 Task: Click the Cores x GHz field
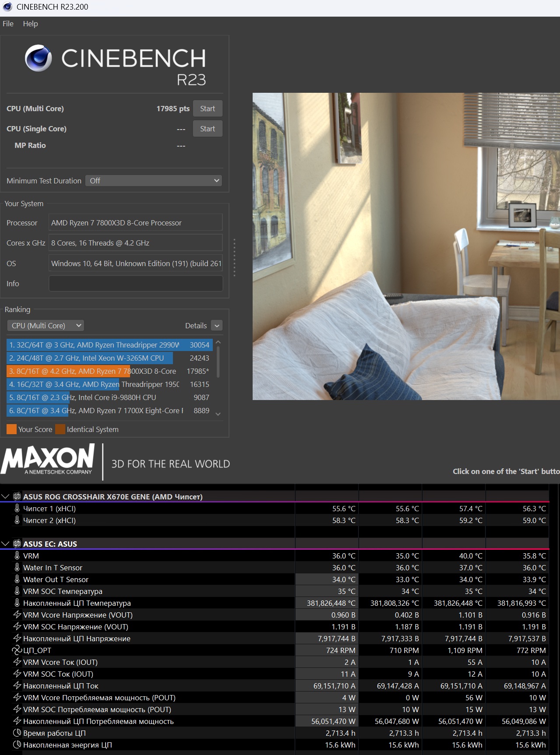tap(136, 243)
